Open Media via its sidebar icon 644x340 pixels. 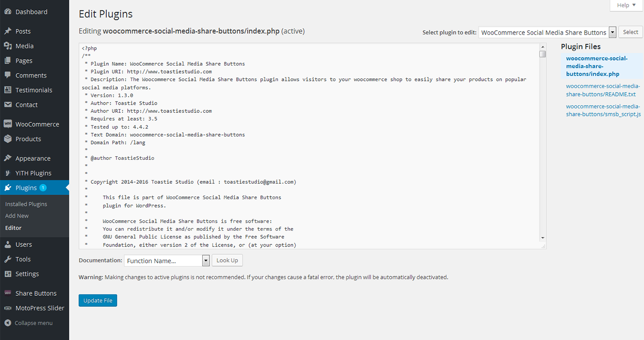coord(8,46)
